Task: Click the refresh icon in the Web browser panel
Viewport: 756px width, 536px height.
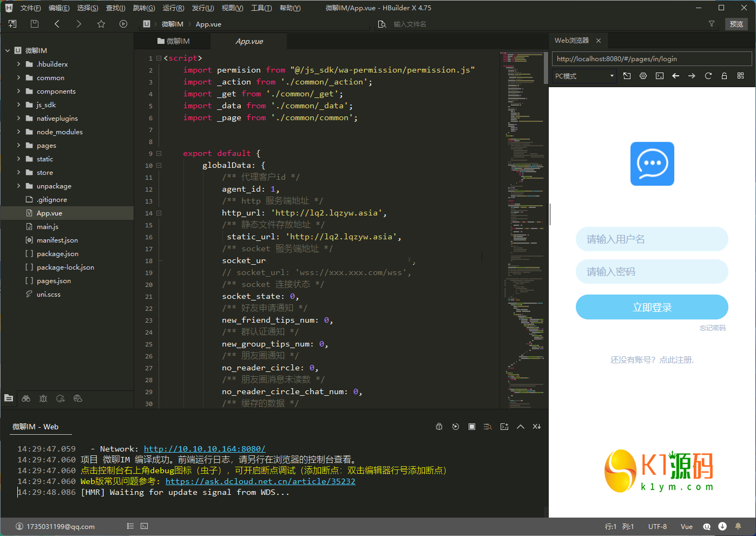Action: click(708, 76)
